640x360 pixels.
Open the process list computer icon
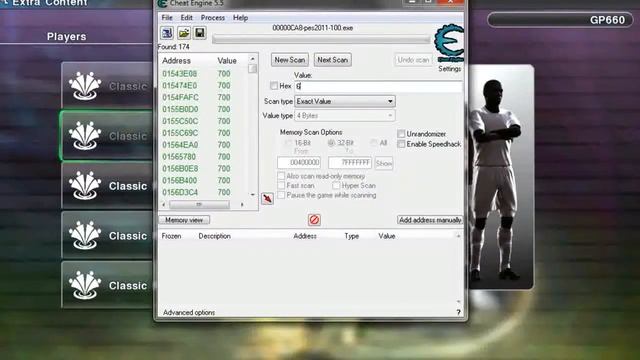(167, 33)
